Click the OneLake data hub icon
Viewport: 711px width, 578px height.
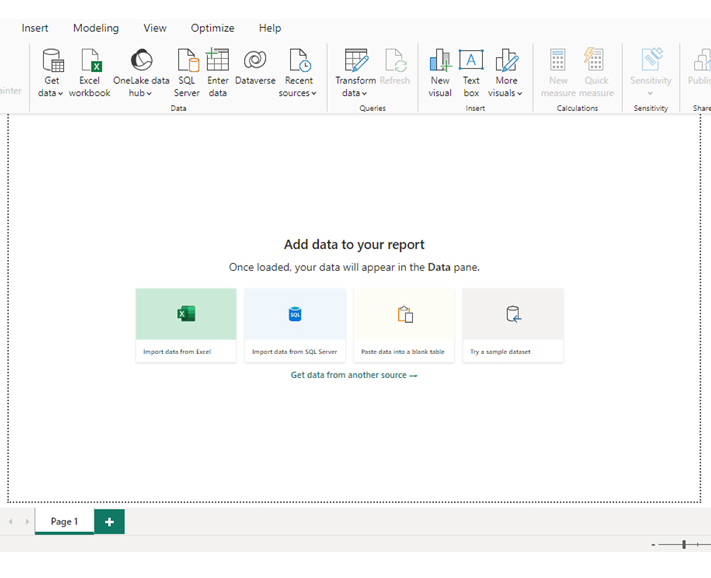point(141,60)
